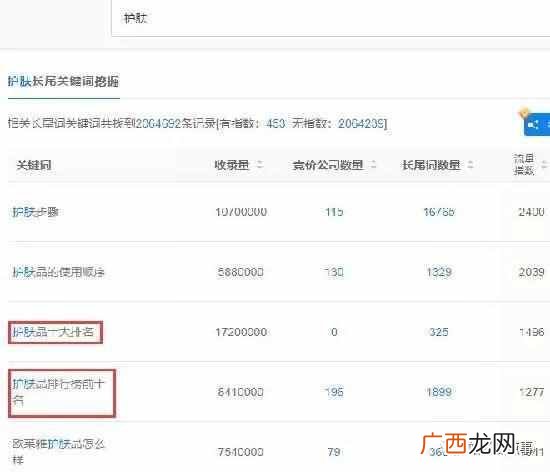Screen dimensions: 550x472
Task: Click the search input containing 护肤
Action: (x=330, y=18)
